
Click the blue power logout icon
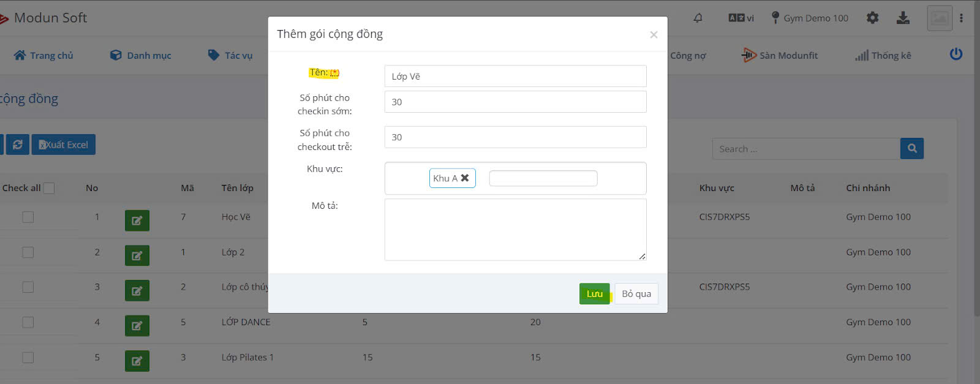pos(956,55)
